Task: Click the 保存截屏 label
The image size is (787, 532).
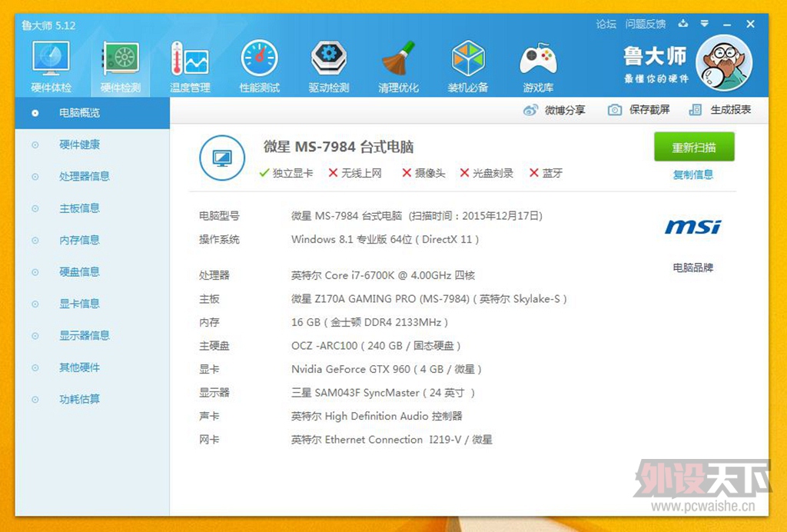Action: [649, 110]
